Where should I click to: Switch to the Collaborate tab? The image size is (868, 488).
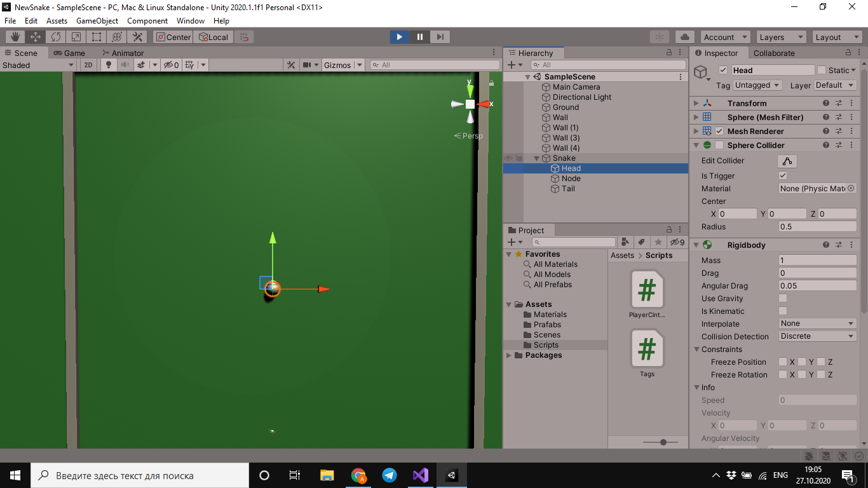(x=773, y=53)
